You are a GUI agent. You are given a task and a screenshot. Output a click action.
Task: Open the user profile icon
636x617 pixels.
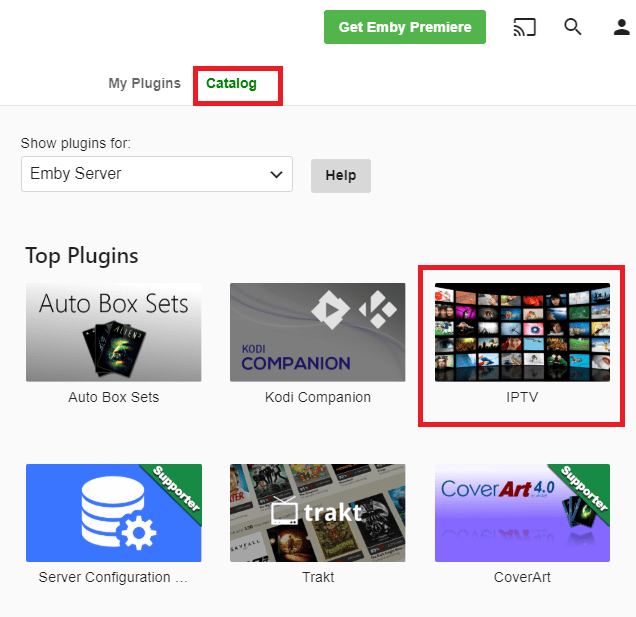tap(621, 27)
